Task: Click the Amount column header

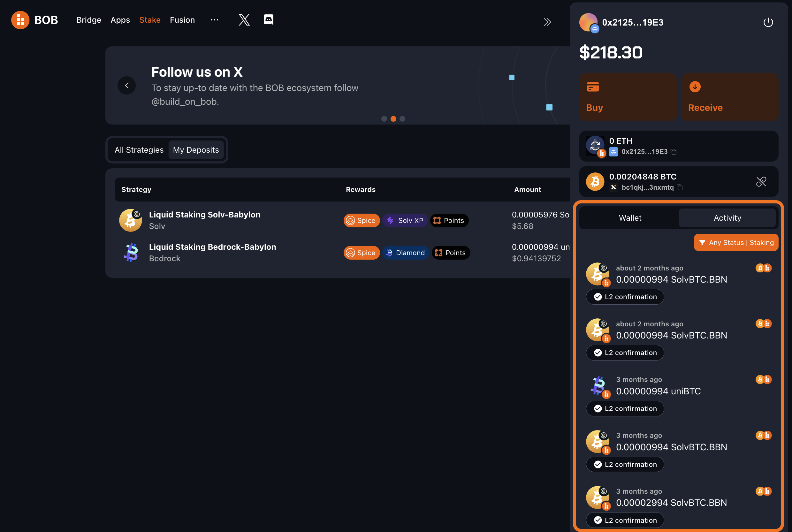Action: 528,190
